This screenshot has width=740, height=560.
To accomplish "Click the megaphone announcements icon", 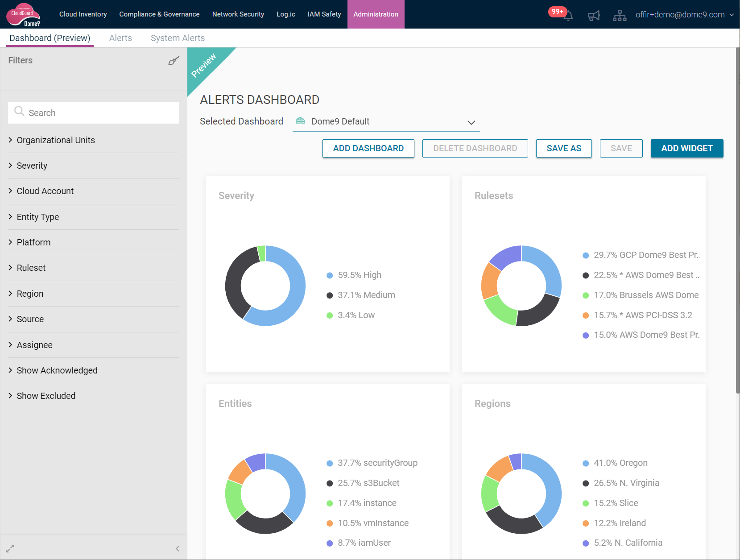I will [594, 16].
